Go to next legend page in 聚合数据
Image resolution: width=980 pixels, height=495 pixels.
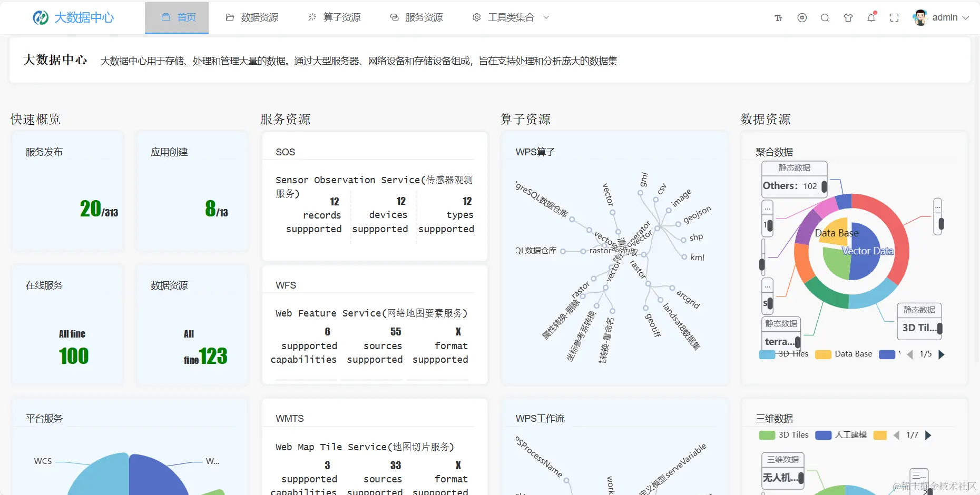click(942, 354)
